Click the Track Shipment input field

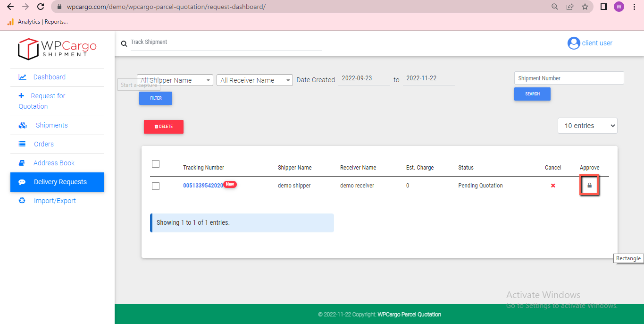click(x=226, y=43)
